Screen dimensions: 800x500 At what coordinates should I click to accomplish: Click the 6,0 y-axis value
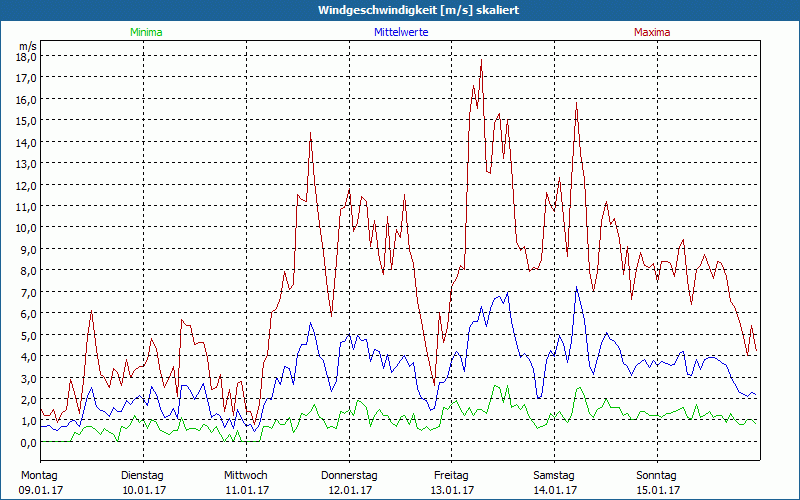point(29,314)
